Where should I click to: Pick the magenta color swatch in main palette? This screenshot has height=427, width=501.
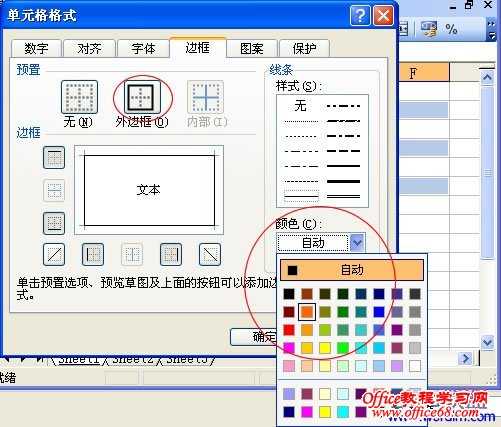[289, 348]
